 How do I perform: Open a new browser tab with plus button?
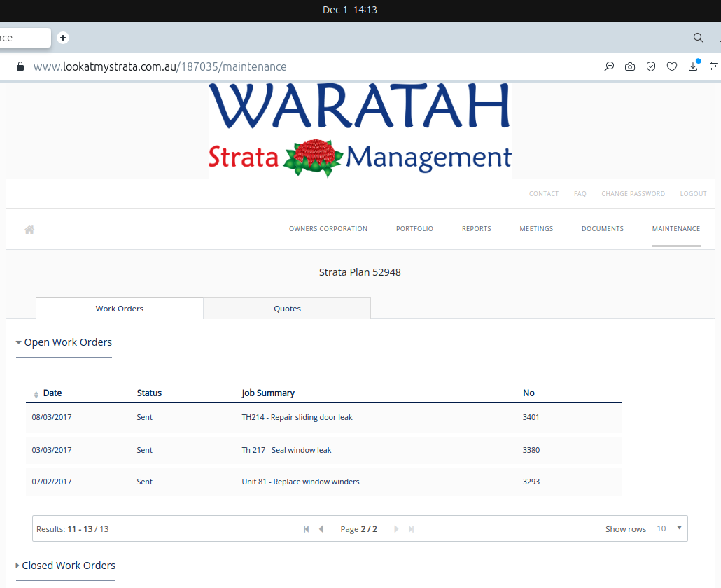[63, 38]
